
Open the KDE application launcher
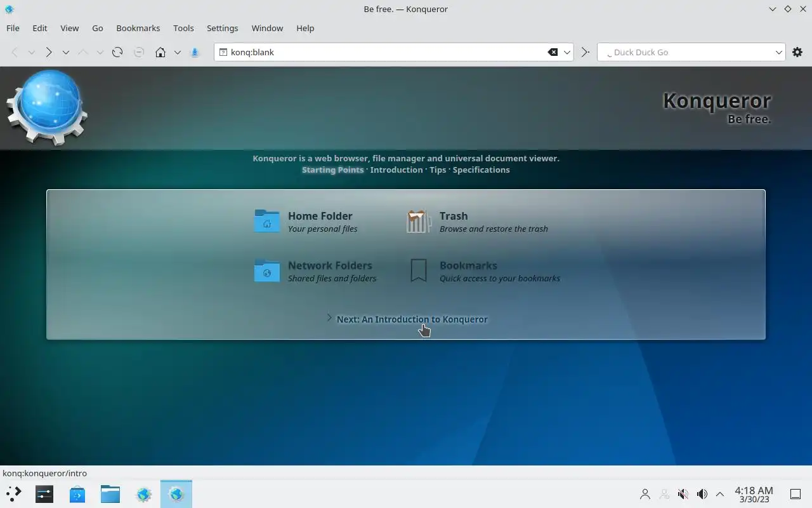pos(14,493)
